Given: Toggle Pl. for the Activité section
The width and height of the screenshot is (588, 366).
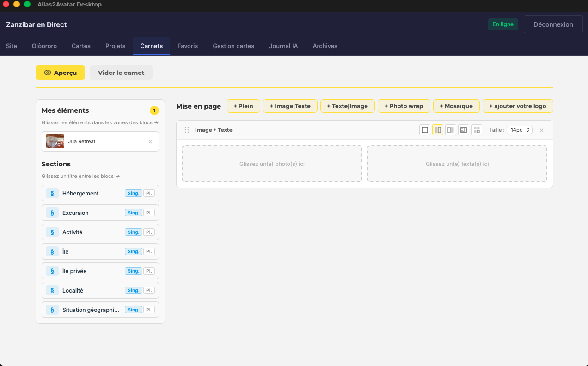Looking at the screenshot, I should click(x=149, y=232).
